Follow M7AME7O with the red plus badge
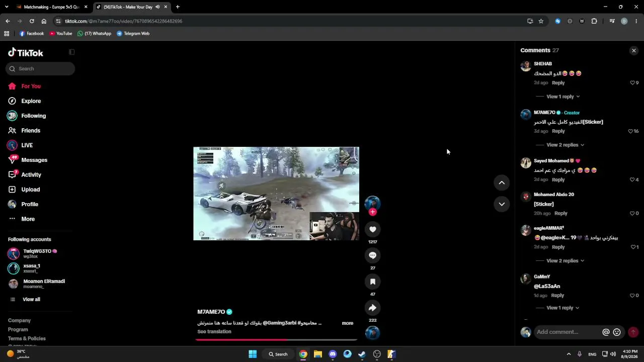 tap(372, 212)
